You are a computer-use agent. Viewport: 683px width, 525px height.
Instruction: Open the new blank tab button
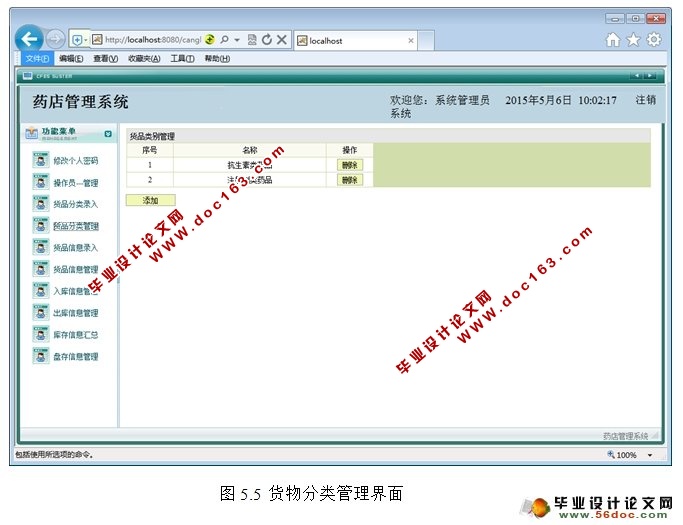(x=426, y=41)
